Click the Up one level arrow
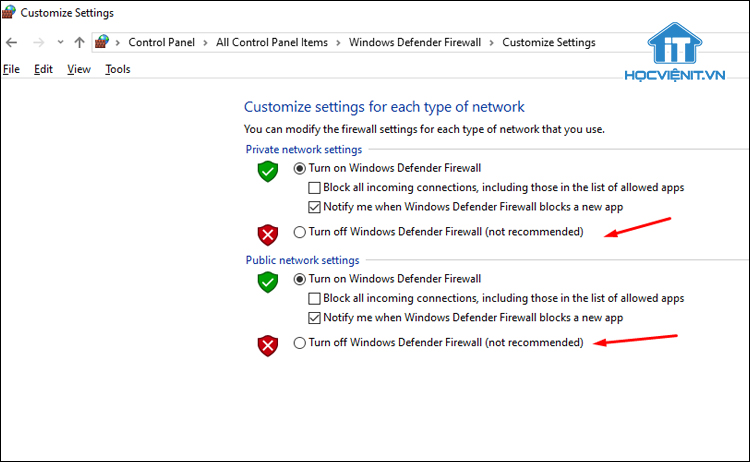The image size is (750, 462). pos(79,43)
